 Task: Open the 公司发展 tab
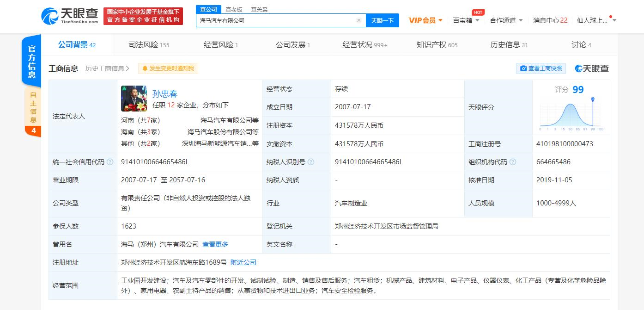coord(293,45)
